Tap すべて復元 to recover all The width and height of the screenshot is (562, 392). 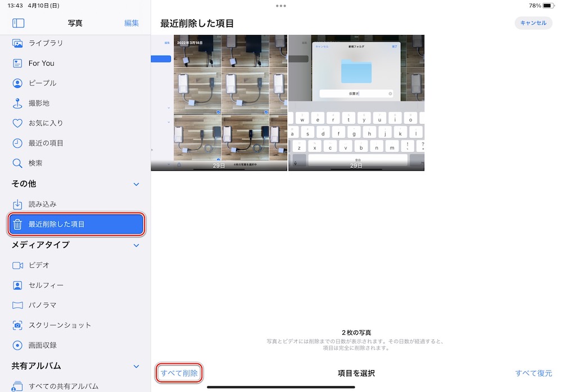[x=534, y=373]
